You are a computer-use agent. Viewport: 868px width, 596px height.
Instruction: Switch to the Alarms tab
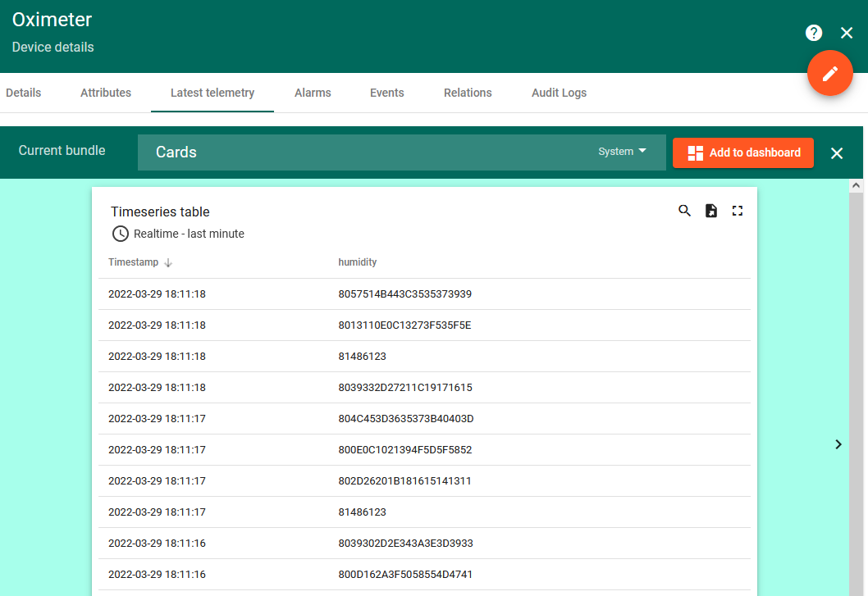tap(313, 93)
